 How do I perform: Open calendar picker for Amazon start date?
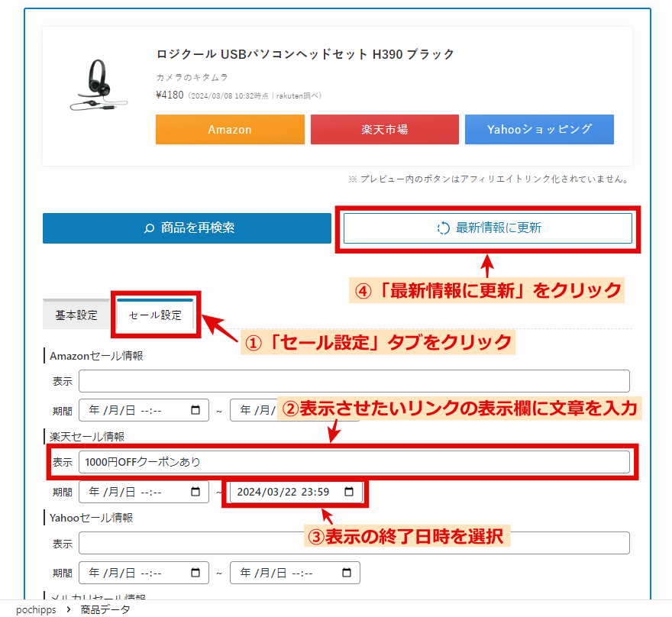click(x=195, y=410)
